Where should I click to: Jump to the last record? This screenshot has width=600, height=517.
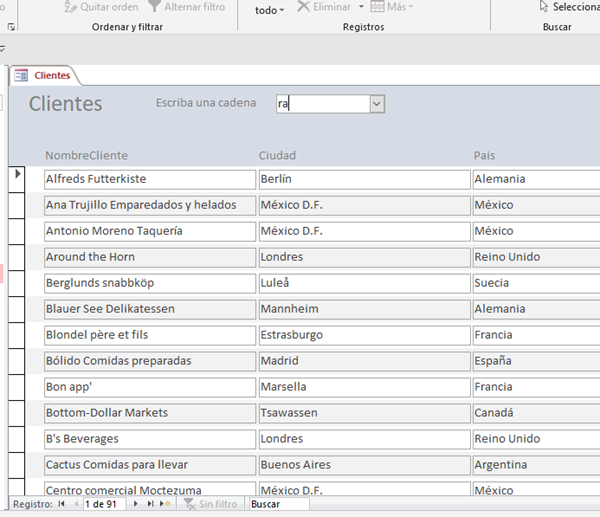(151, 505)
